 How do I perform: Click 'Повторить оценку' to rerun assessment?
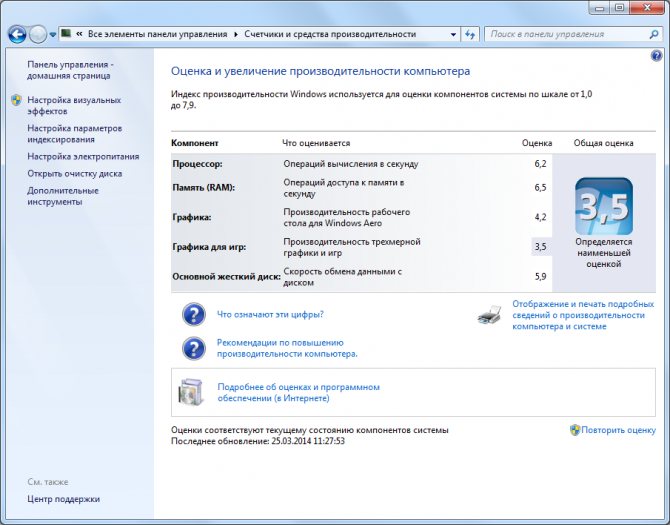(618, 430)
